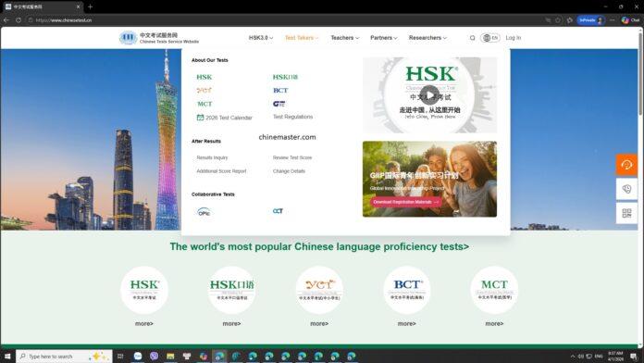Open the 2026 Test Calendar link
This screenshot has height=363, width=644.
[224, 118]
